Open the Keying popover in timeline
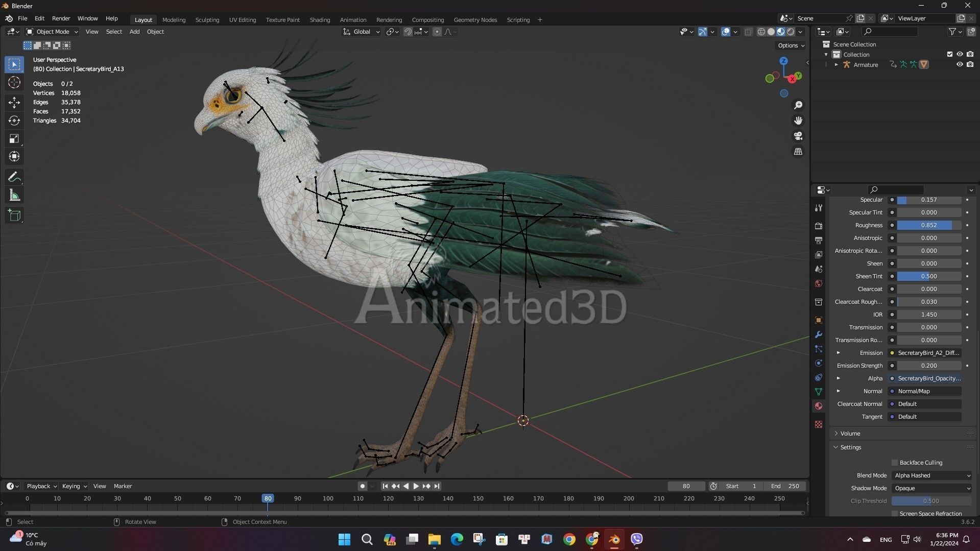The image size is (980, 551). click(x=74, y=486)
